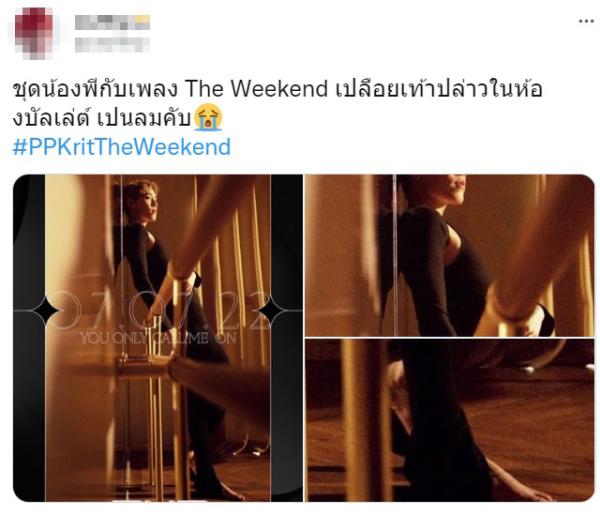Open the blurred profile avatar

(34, 33)
